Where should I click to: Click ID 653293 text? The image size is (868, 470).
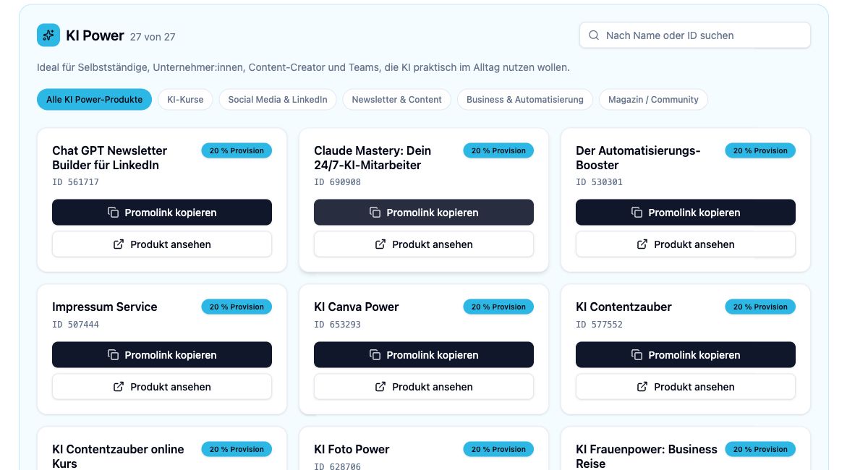point(337,325)
